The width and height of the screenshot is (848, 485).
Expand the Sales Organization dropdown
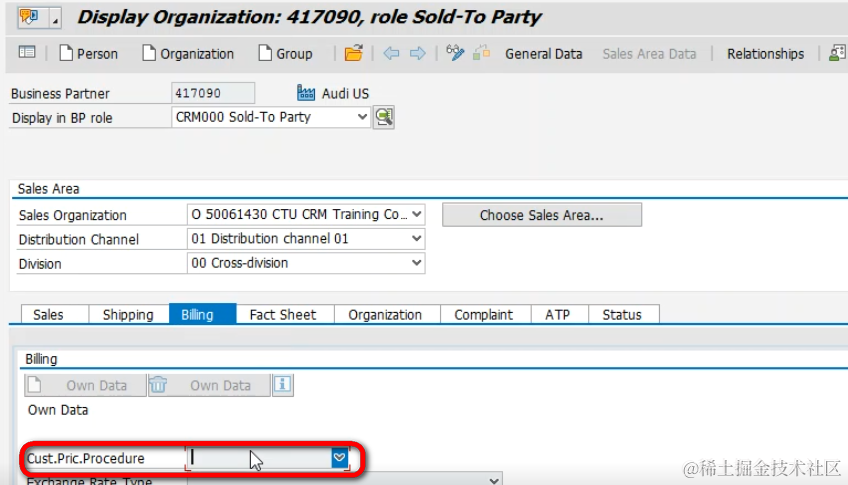click(x=416, y=214)
